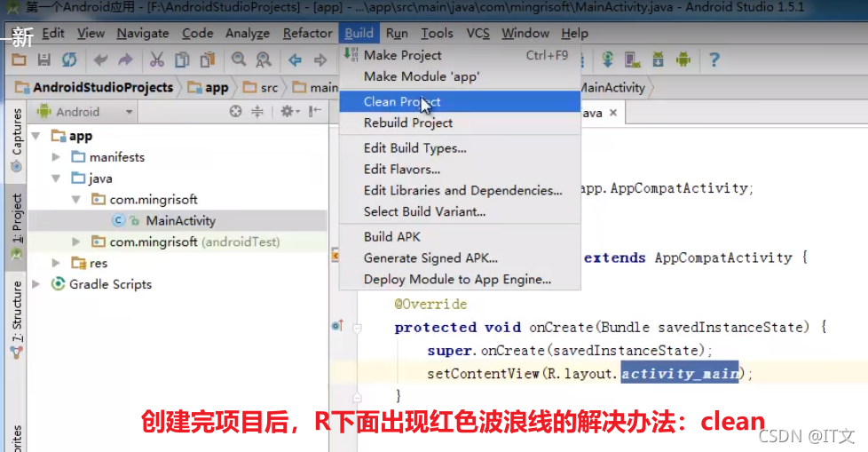Click the Sync Project with Gradle icon
The height and width of the screenshot is (452, 868).
pyautogui.click(x=607, y=59)
